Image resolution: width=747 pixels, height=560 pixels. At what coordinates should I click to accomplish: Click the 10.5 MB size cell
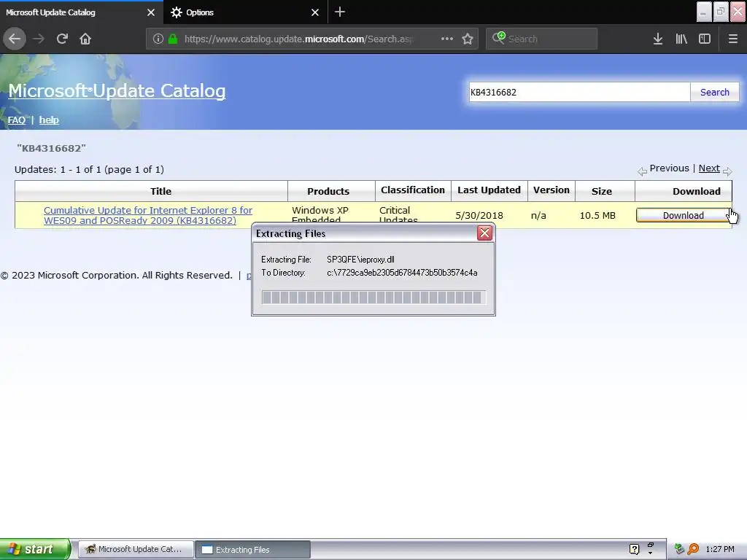(597, 215)
